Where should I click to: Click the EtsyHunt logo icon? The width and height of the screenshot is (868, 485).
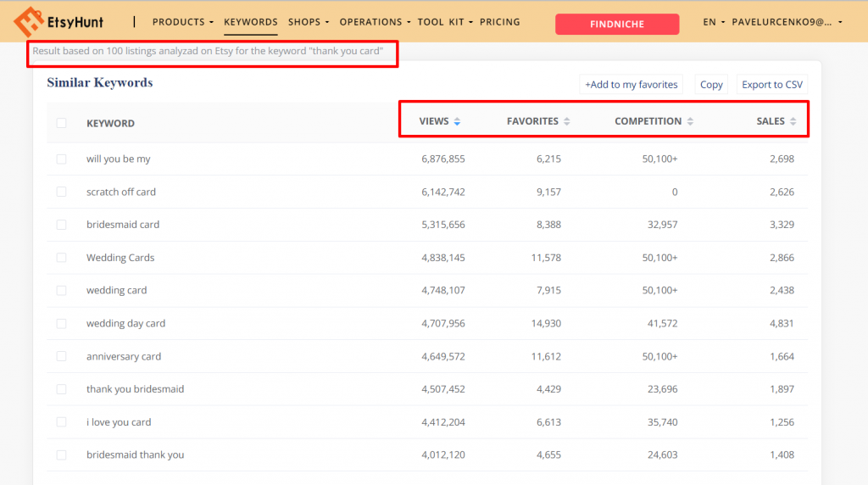point(29,22)
